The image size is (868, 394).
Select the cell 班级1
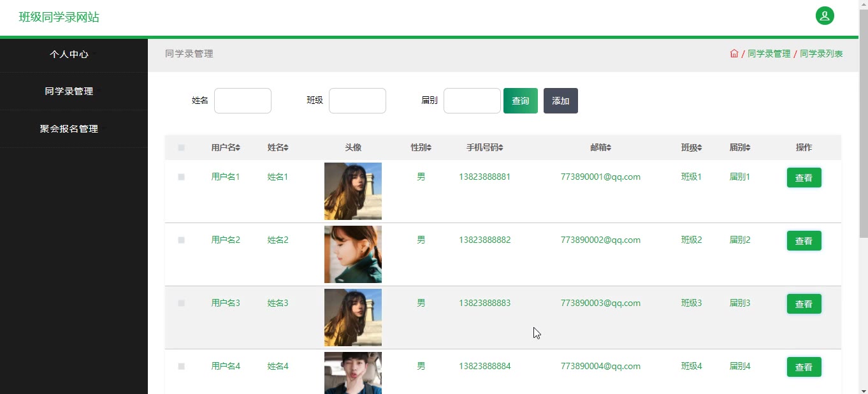(x=691, y=177)
